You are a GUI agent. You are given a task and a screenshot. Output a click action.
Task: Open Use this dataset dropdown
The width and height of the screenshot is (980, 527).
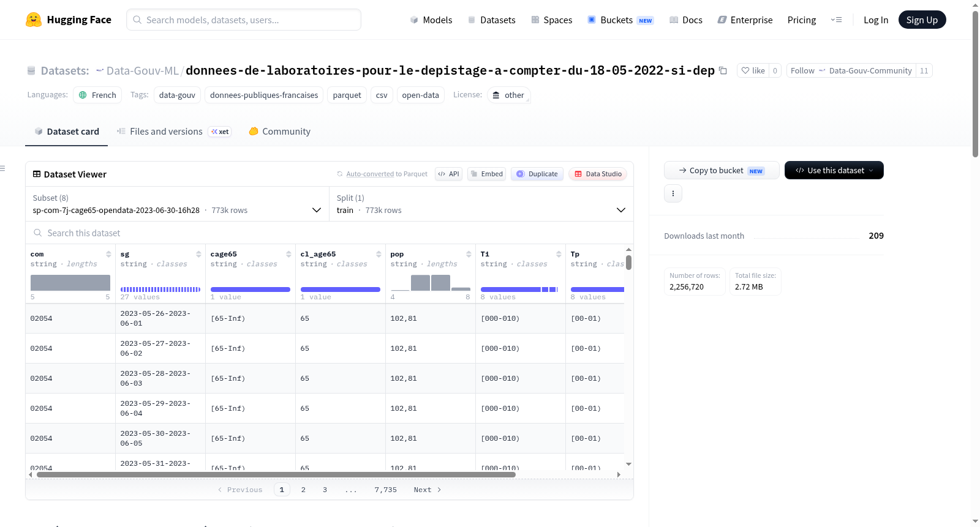pos(834,170)
